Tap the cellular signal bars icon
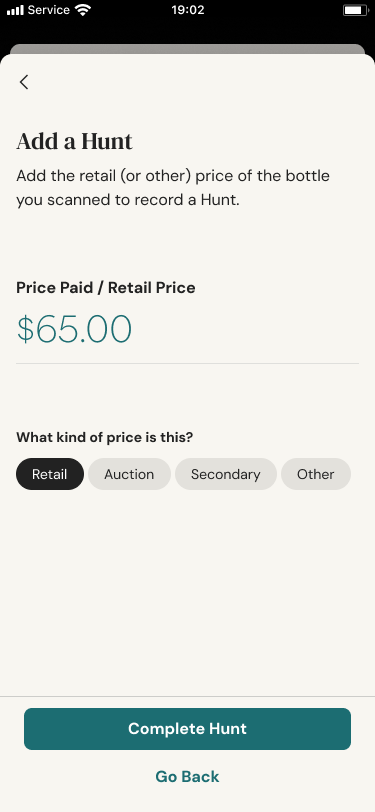The image size is (375, 812). coord(16,10)
